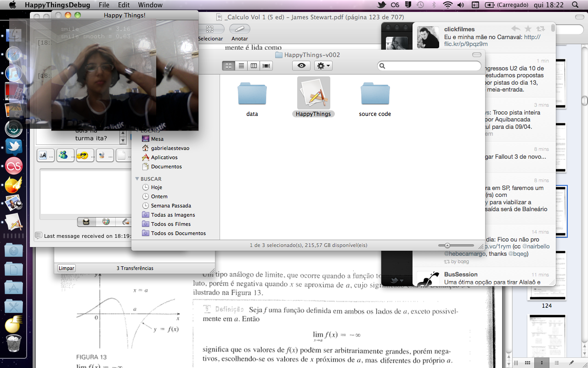Click the BusSession username
The height and width of the screenshot is (368, 588).
click(461, 275)
